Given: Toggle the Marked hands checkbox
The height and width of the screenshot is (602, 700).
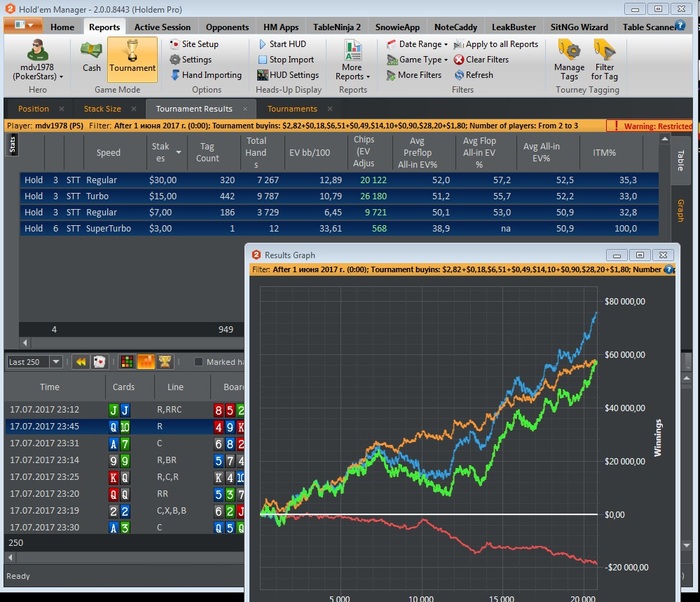Looking at the screenshot, I should click(x=199, y=362).
